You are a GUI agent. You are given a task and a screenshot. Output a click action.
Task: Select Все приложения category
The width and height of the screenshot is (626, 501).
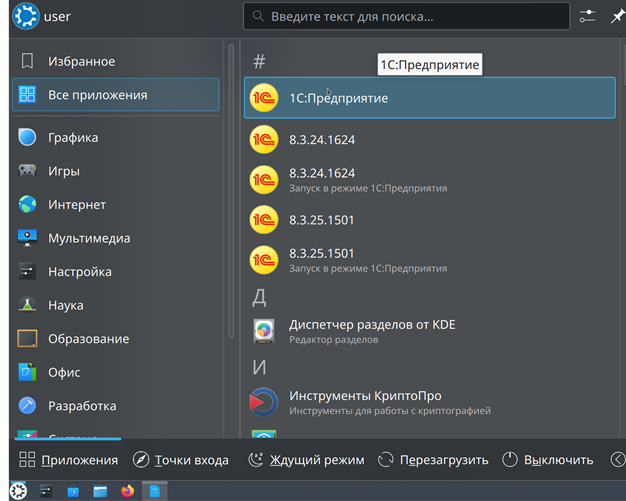coord(116,95)
